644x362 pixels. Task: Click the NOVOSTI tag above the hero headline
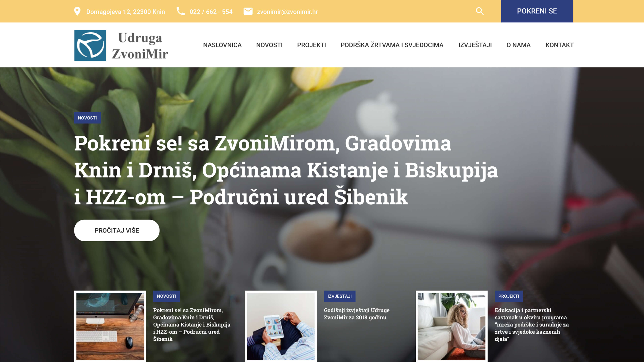[x=87, y=118]
